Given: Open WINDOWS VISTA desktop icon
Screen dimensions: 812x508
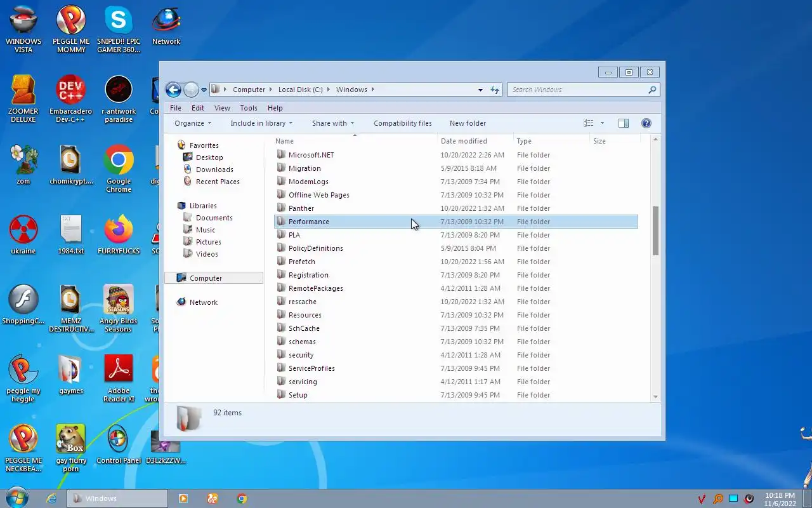Looking at the screenshot, I should [x=23, y=29].
